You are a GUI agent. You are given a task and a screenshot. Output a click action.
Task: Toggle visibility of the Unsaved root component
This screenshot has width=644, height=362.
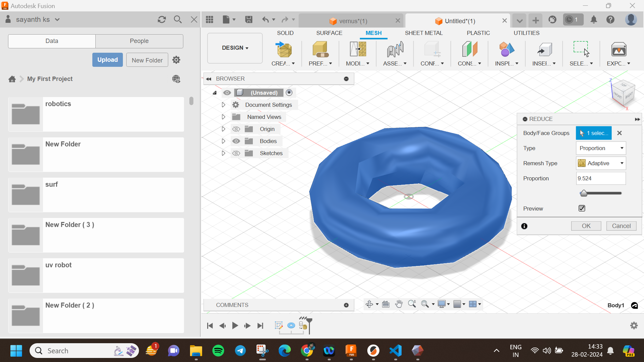tap(227, 93)
